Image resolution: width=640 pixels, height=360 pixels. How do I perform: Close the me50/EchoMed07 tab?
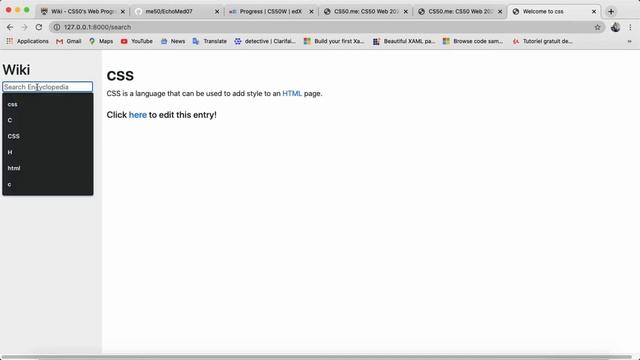pyautogui.click(x=217, y=11)
